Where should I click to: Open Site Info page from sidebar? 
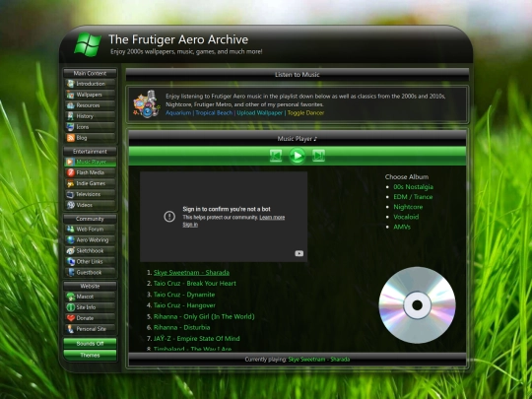point(90,307)
